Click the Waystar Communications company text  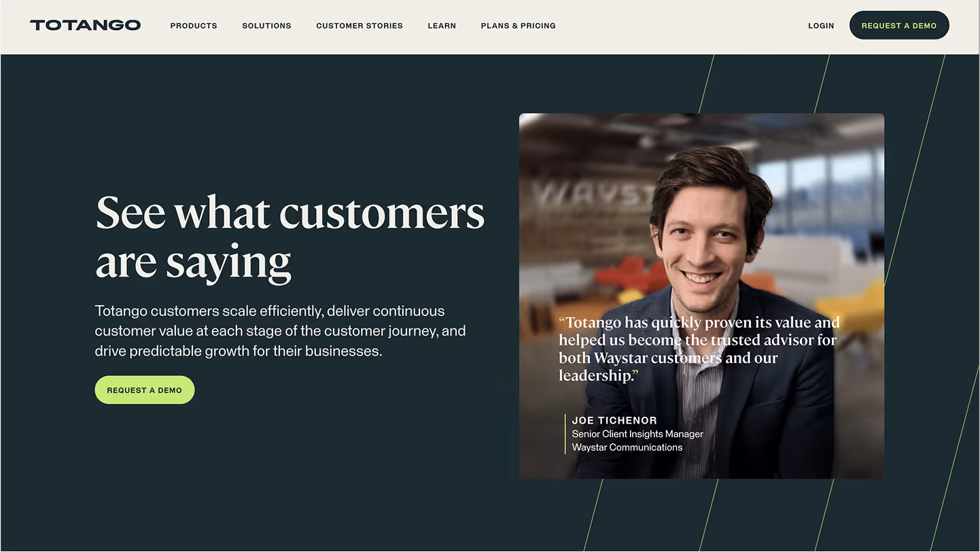point(627,447)
